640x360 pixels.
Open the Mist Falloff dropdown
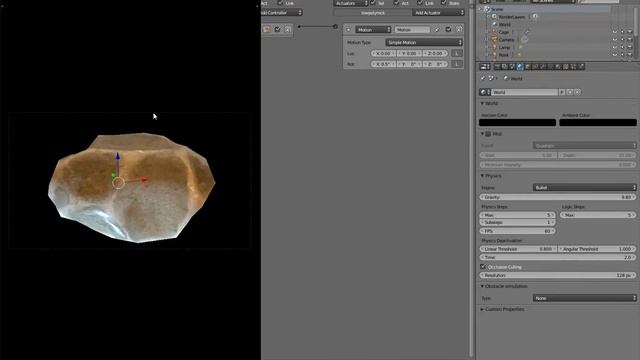tap(584, 145)
